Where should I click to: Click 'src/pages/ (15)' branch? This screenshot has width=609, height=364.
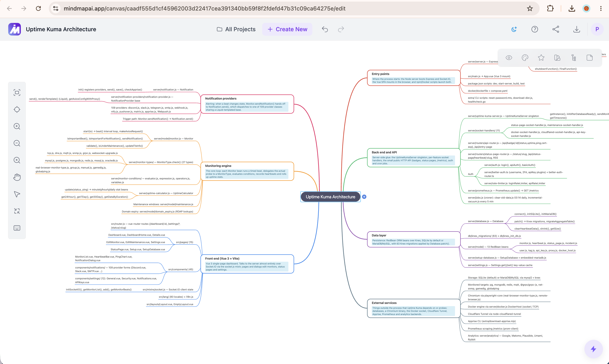(x=184, y=242)
